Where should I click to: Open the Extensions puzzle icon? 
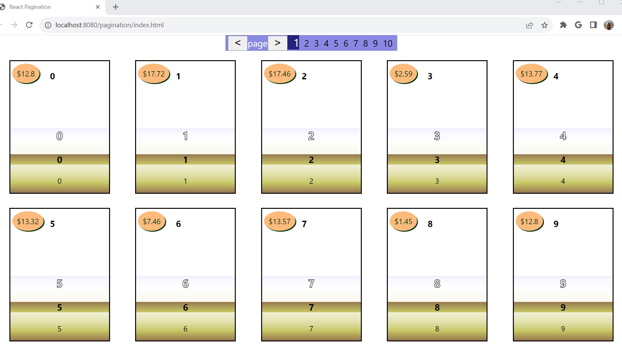pyautogui.click(x=563, y=25)
